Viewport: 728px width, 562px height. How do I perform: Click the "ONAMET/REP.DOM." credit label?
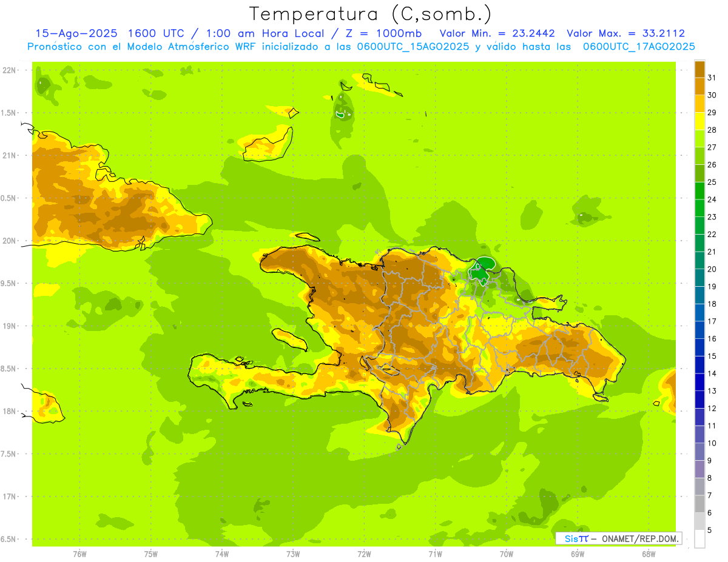pos(640,539)
